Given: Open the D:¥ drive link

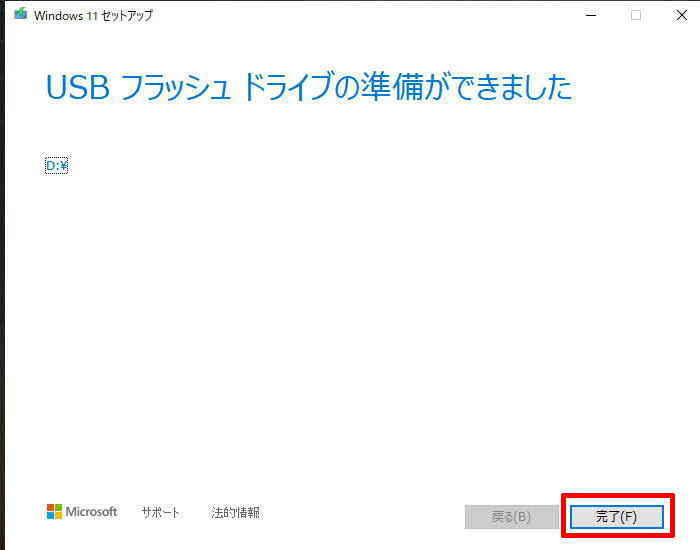Looking at the screenshot, I should tap(57, 166).
